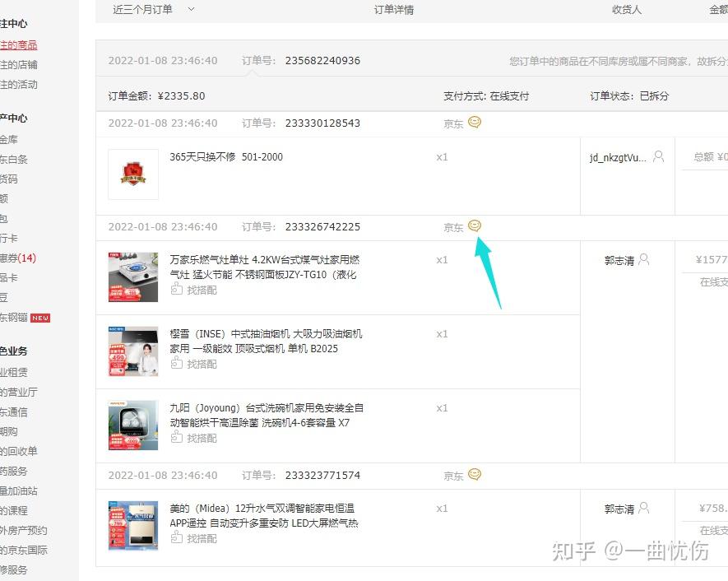Open 365天只换不修 product thumbnail

point(133,174)
